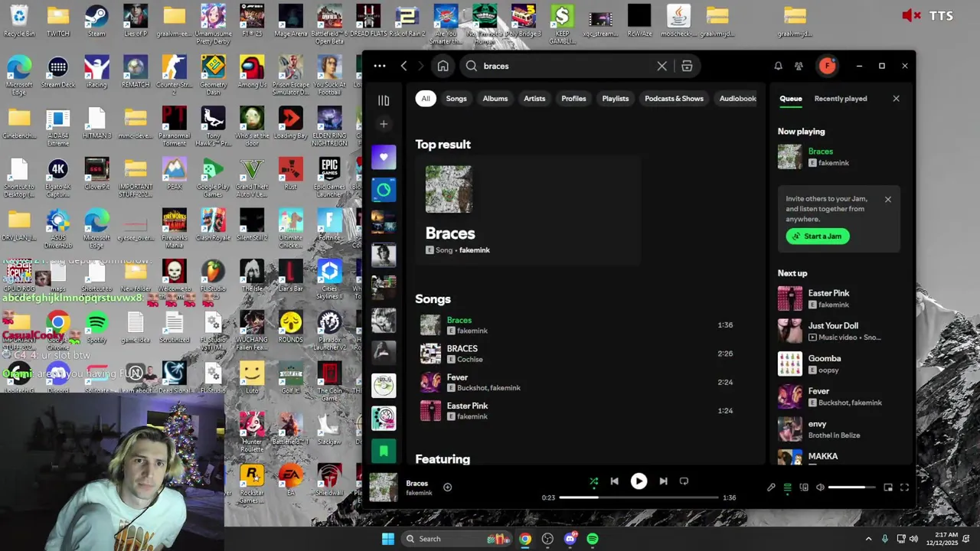Click the taskbar Search box

pyautogui.click(x=456, y=539)
